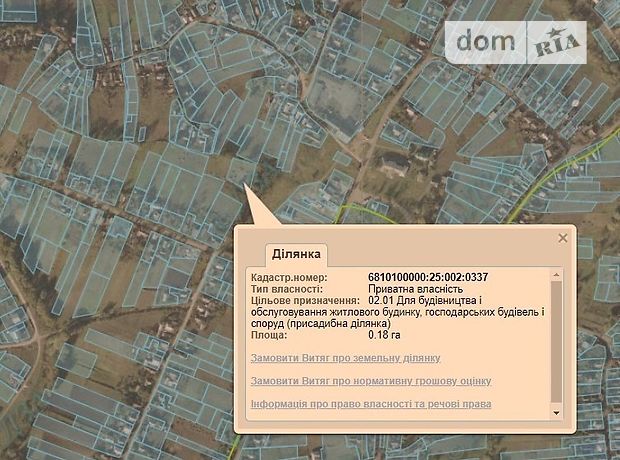Click the 'Площа:' label
This screenshot has height=460, width=620.
[x=269, y=335]
